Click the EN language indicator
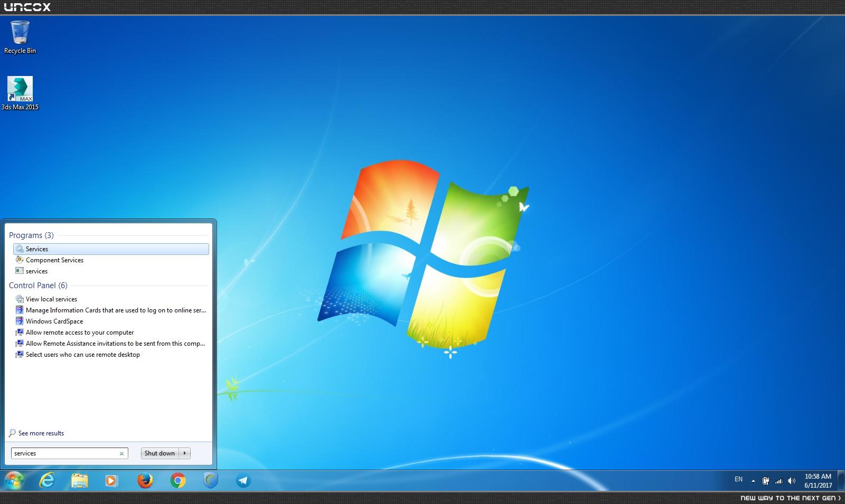Viewport: 845px width, 504px height. point(738,479)
